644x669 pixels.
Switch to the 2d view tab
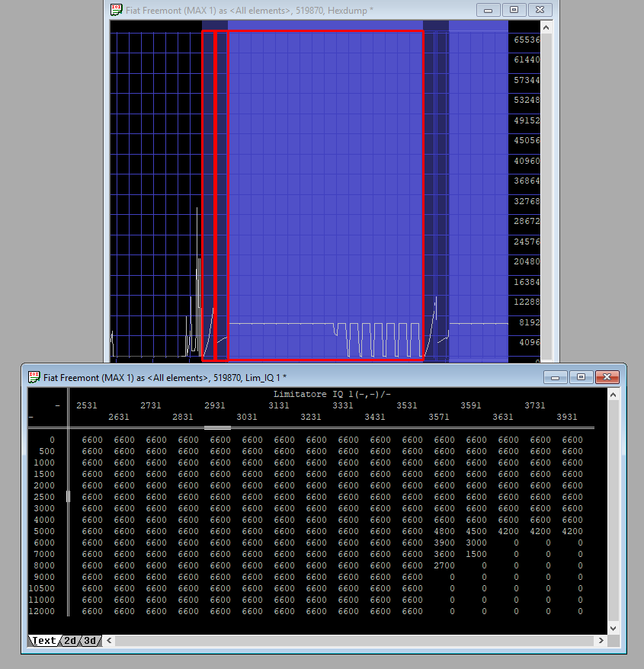(70, 641)
